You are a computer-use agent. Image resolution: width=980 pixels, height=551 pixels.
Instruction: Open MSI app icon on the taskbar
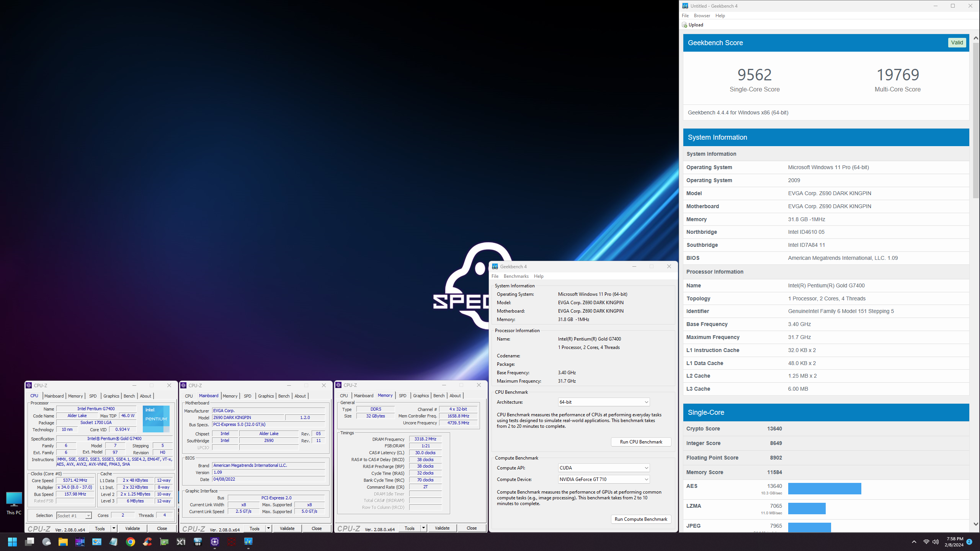coord(80,541)
